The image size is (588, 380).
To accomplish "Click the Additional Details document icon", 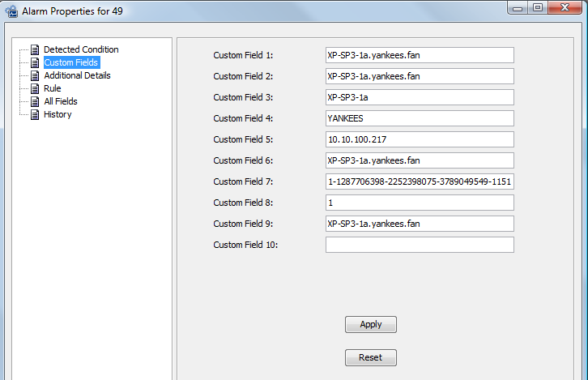I will click(35, 76).
